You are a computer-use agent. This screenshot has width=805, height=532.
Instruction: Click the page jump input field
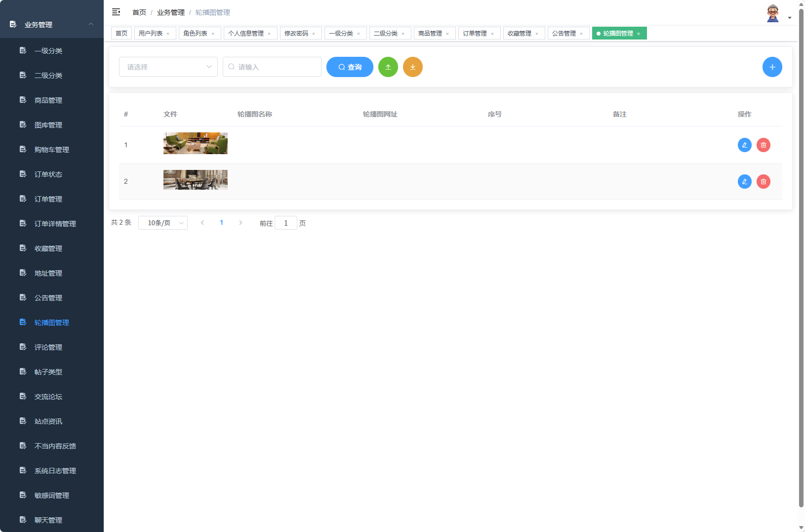tap(286, 223)
